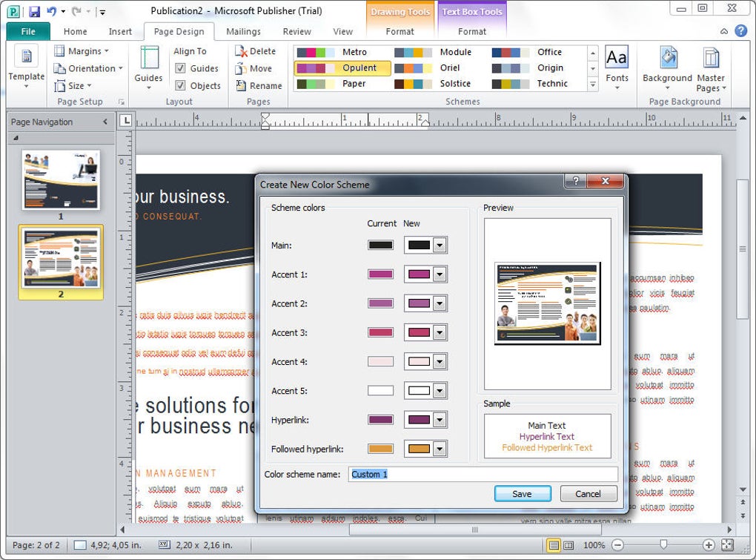
Task: Click the Color scheme name field
Action: click(483, 474)
